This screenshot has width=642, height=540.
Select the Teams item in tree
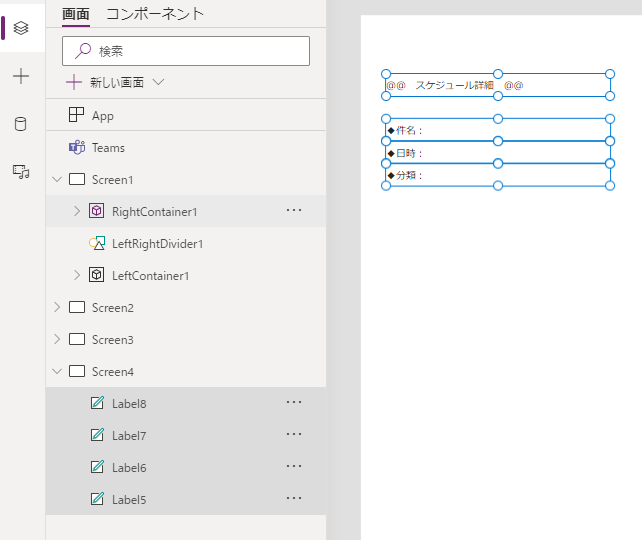pos(108,148)
